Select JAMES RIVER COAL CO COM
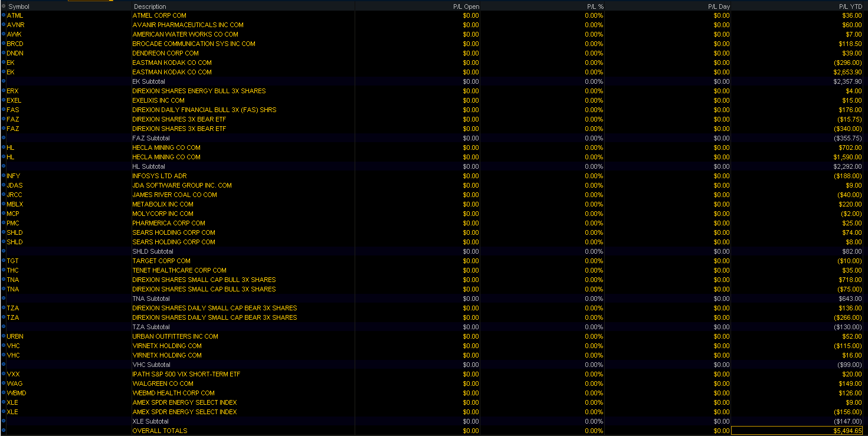 (175, 195)
